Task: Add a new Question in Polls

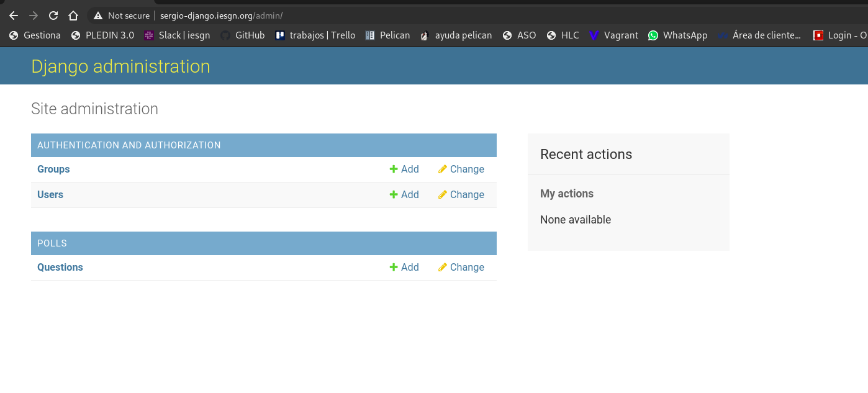Action: point(404,268)
